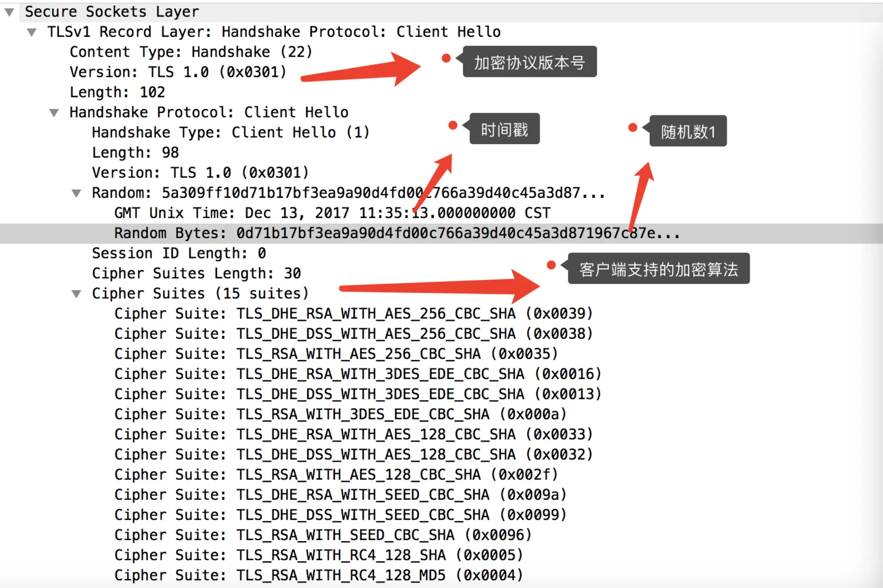Select the record Version TLS 1.0 line
Image resolution: width=883 pixels, height=588 pixels.
(x=178, y=72)
